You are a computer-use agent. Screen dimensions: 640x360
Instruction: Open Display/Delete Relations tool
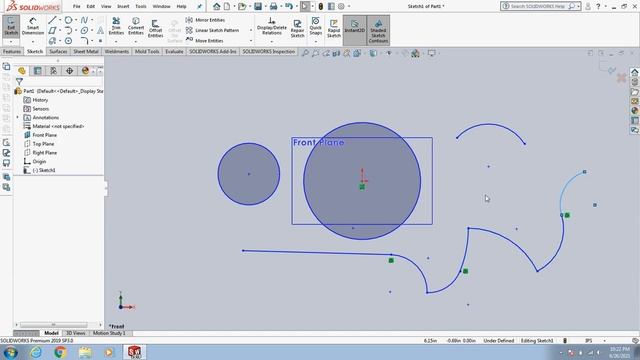(x=271, y=27)
